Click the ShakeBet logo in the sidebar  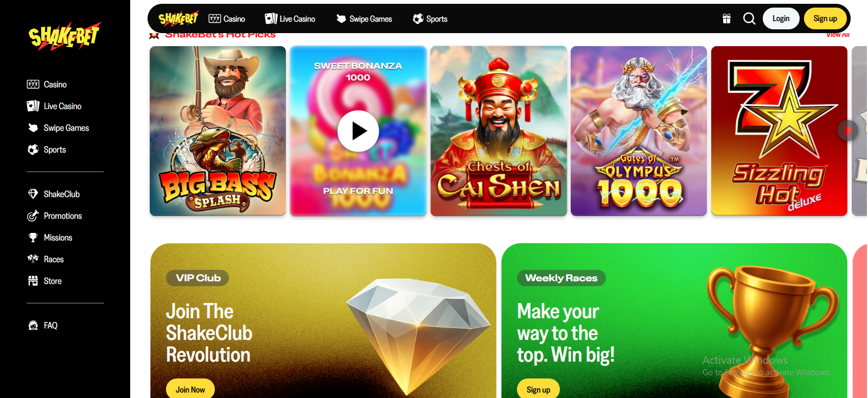tap(65, 36)
